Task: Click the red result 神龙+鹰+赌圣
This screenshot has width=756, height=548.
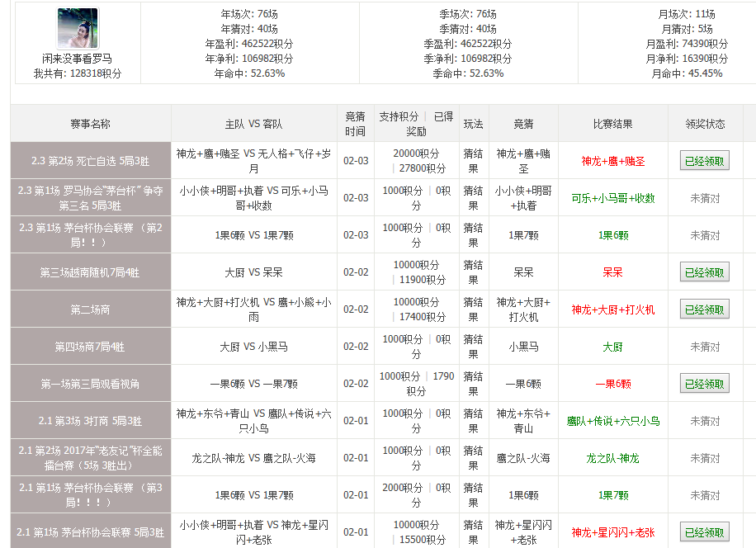Action: [612, 161]
